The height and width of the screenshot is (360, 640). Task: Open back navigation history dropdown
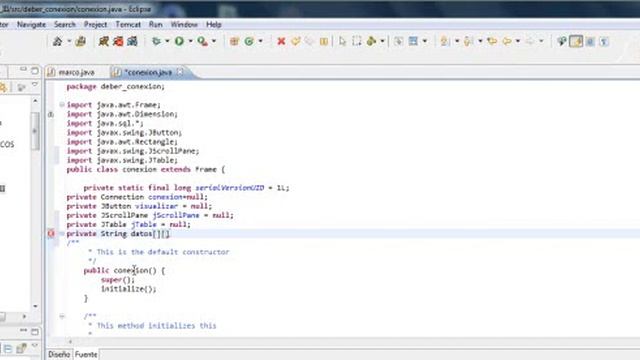click(518, 41)
